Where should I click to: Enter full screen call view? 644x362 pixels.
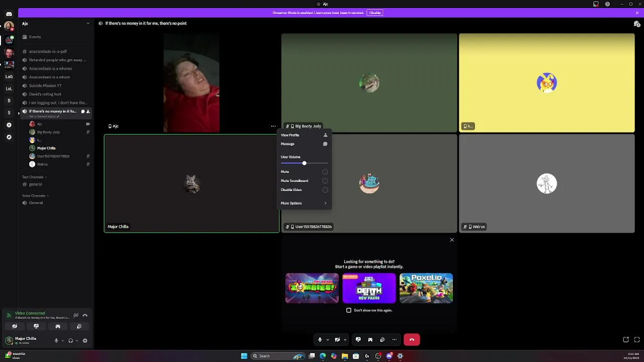coord(637,340)
